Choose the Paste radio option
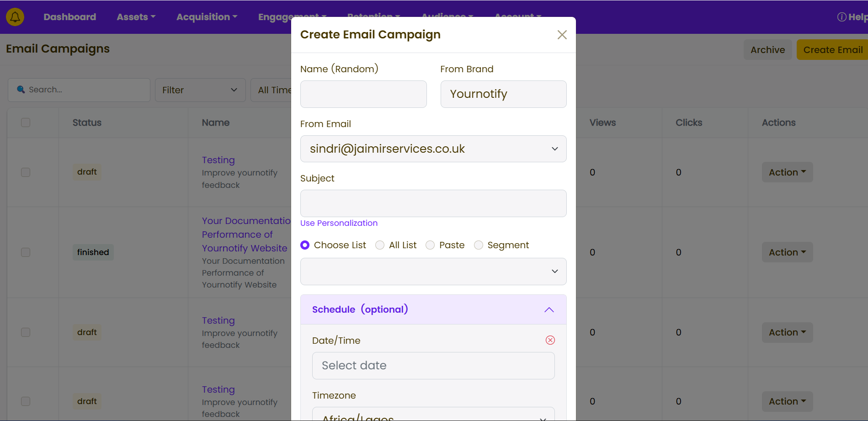Image resolution: width=868 pixels, height=421 pixels. pyautogui.click(x=430, y=245)
